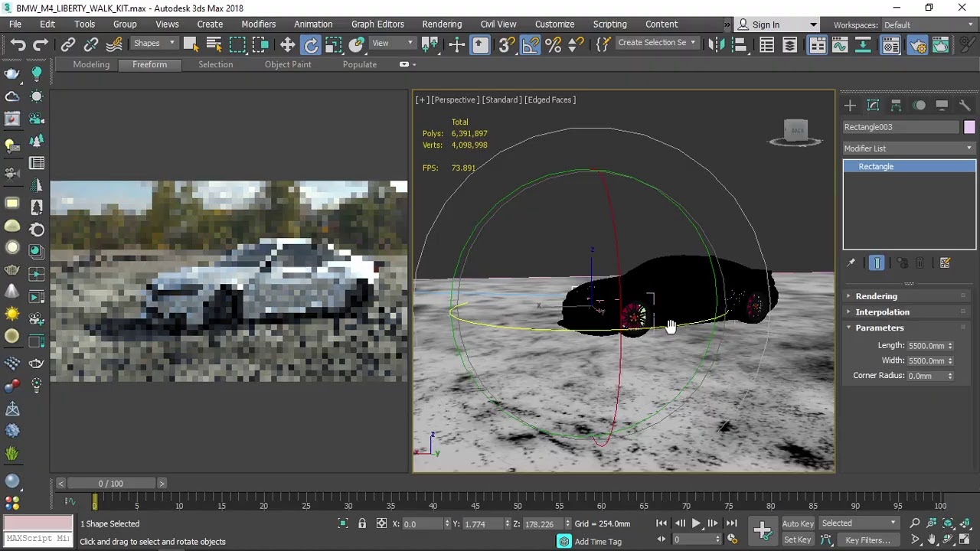
Task: Open the Curve Editor
Action: [x=840, y=45]
